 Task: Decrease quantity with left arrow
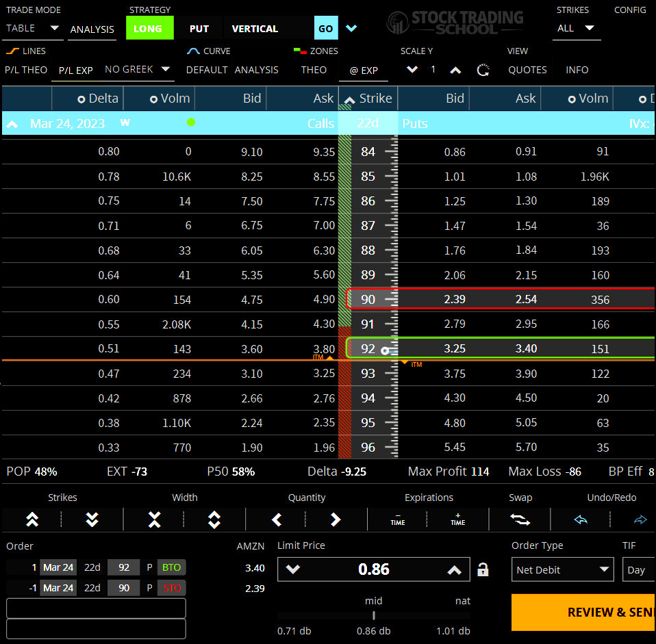pos(277,519)
